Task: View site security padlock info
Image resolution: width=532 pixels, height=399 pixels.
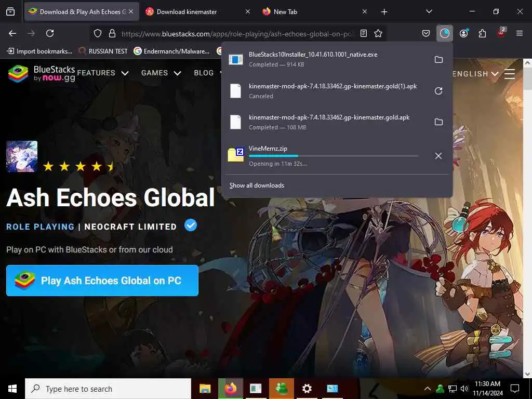Action: click(x=112, y=33)
